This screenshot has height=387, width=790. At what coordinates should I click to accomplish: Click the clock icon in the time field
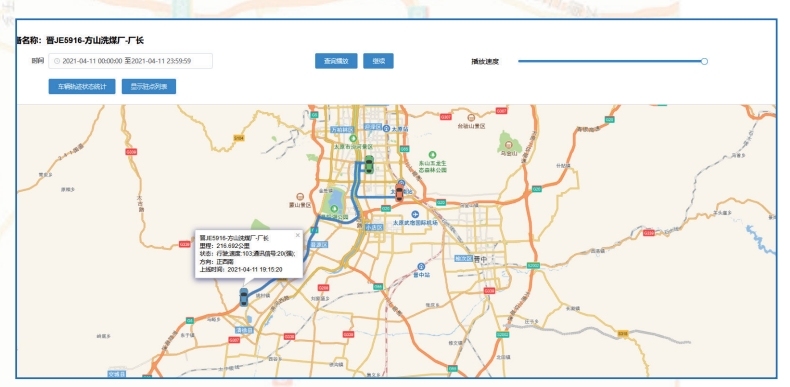(57, 61)
